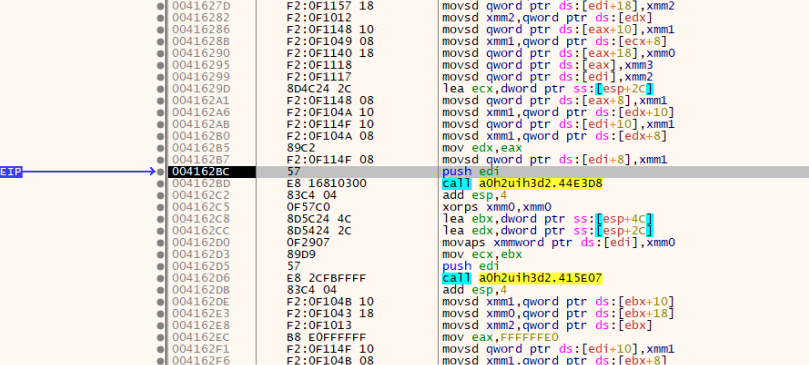Image resolution: width=809 pixels, height=365 pixels.
Task: Click bytes F2:0F1012
Action: point(319,18)
